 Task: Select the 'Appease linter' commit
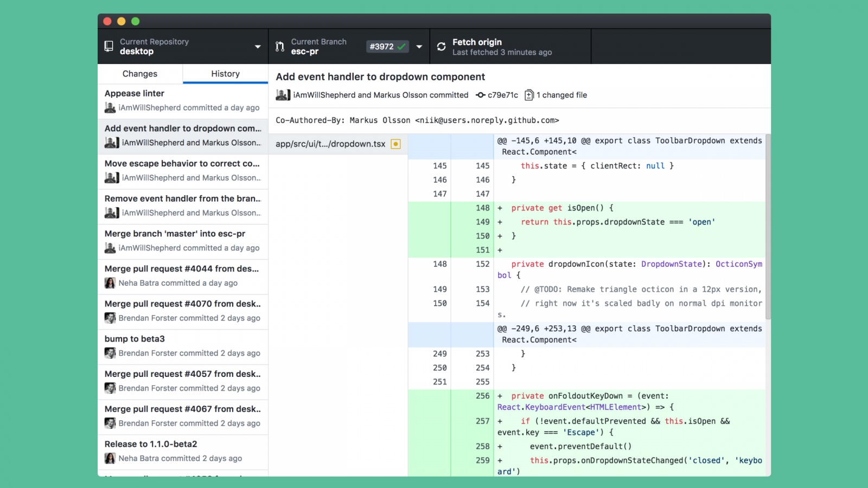point(182,100)
